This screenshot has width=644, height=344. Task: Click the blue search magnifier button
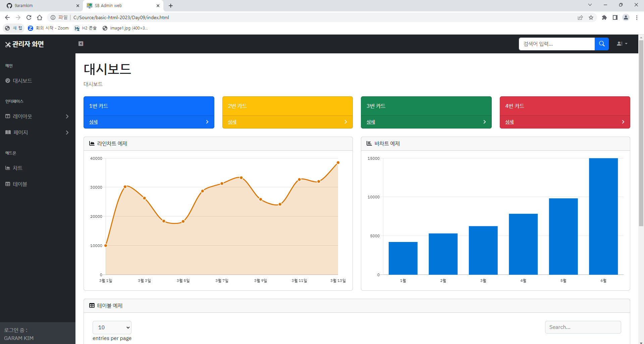pos(602,44)
